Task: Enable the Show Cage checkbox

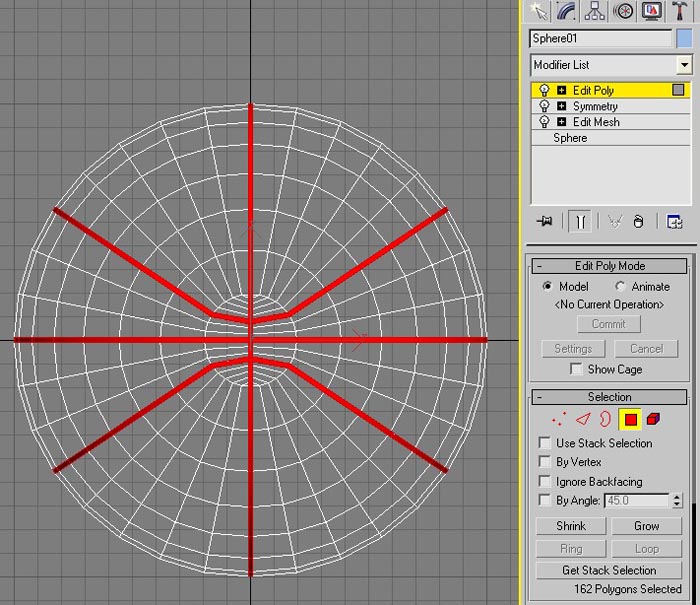Action: pyautogui.click(x=576, y=369)
